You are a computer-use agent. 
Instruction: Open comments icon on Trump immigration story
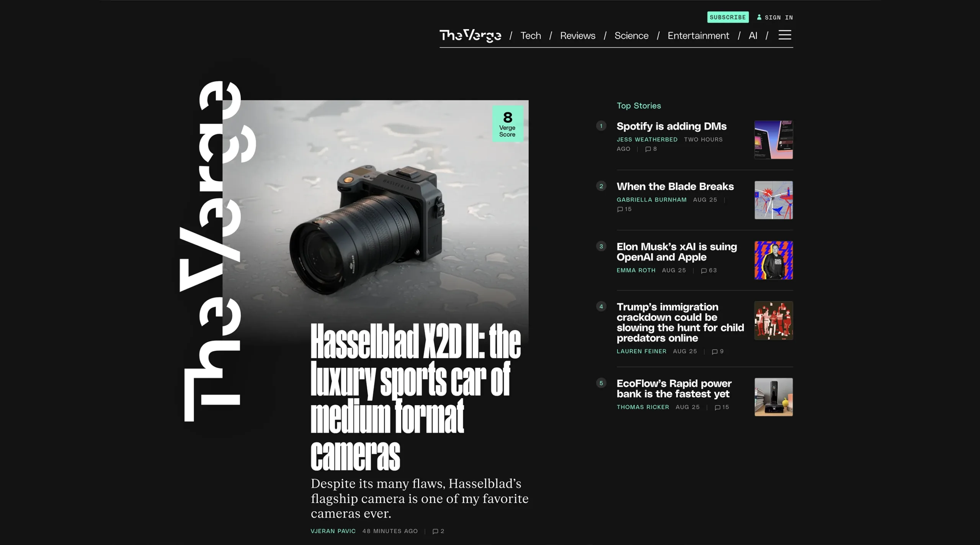714,352
